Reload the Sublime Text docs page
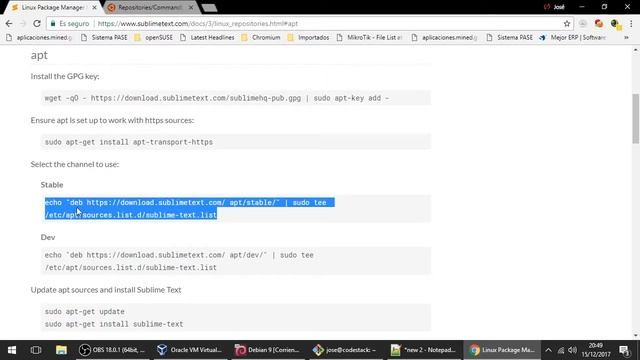 [x=37, y=24]
